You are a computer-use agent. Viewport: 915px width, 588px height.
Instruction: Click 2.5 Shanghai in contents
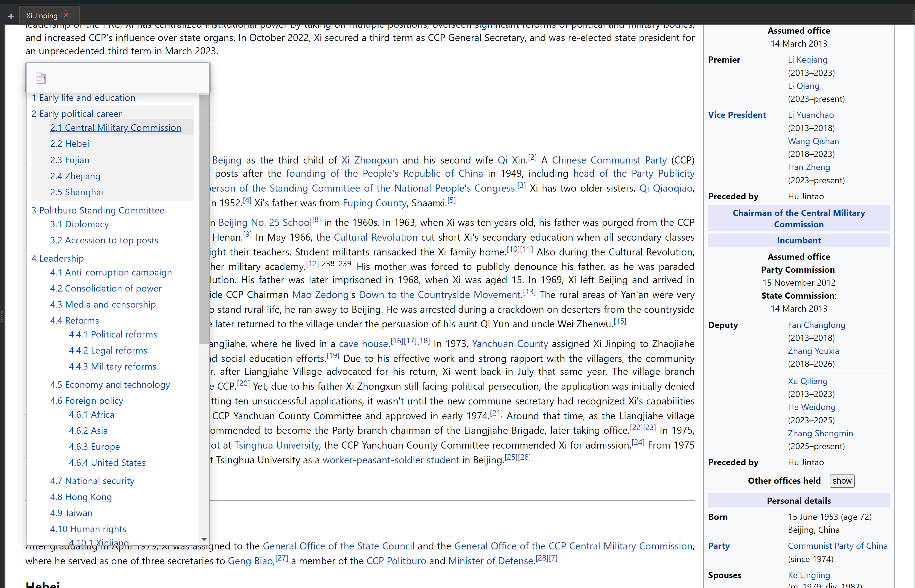[77, 192]
